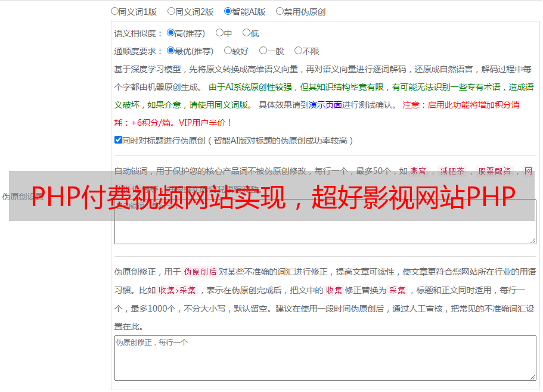Viewport: 543px width, 392px height.
Task: Click the 通顺度要求 label
Action: click(138, 51)
